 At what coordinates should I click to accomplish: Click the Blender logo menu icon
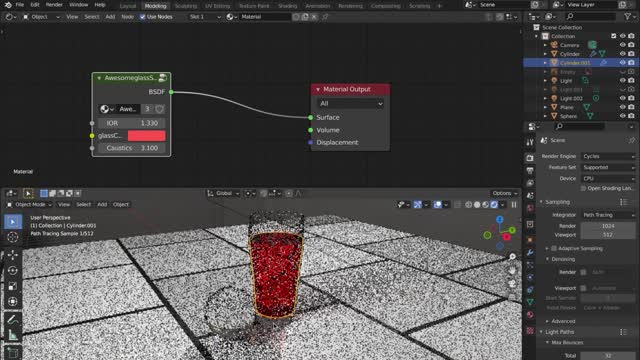[8, 5]
